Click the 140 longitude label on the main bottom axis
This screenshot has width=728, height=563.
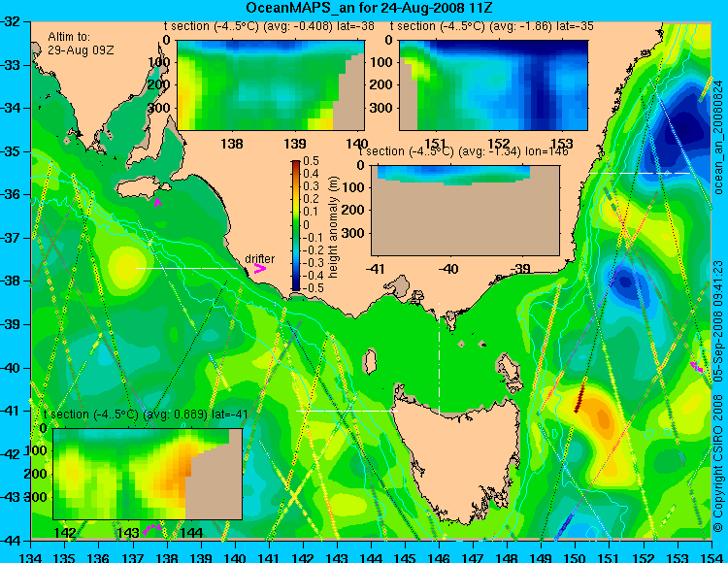[236, 557]
